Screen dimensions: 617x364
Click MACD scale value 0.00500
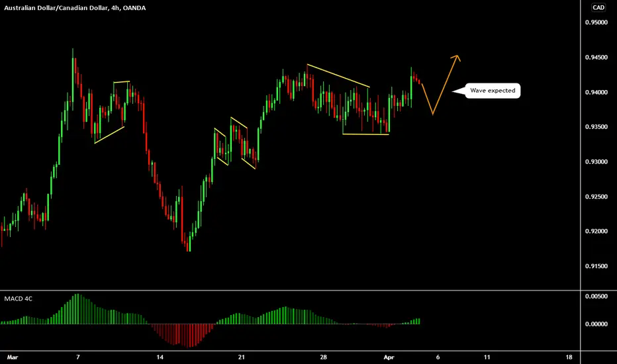(x=596, y=296)
